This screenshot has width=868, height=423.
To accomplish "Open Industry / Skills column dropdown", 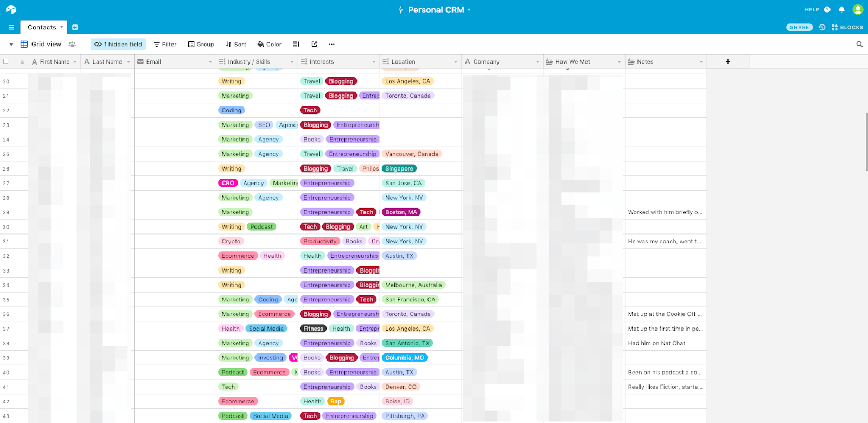I will pos(292,62).
